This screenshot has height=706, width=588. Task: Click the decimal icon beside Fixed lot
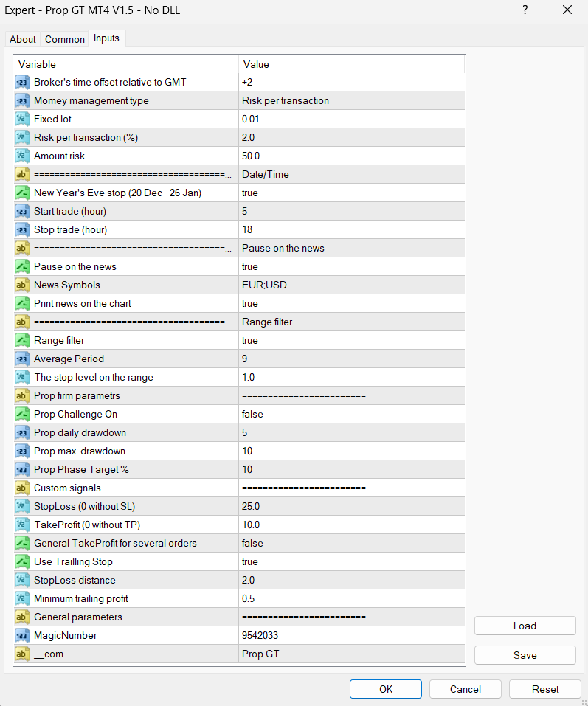pos(22,120)
